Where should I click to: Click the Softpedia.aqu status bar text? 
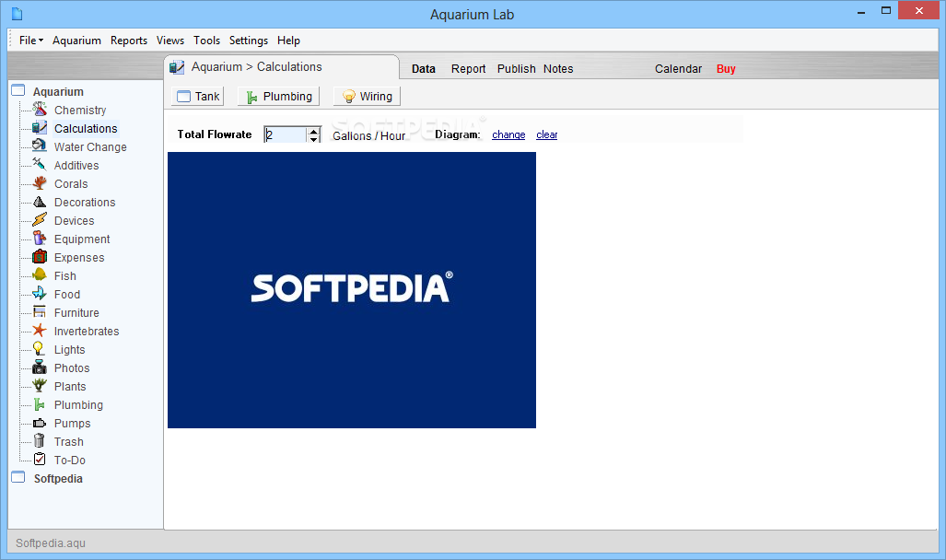tap(51, 543)
